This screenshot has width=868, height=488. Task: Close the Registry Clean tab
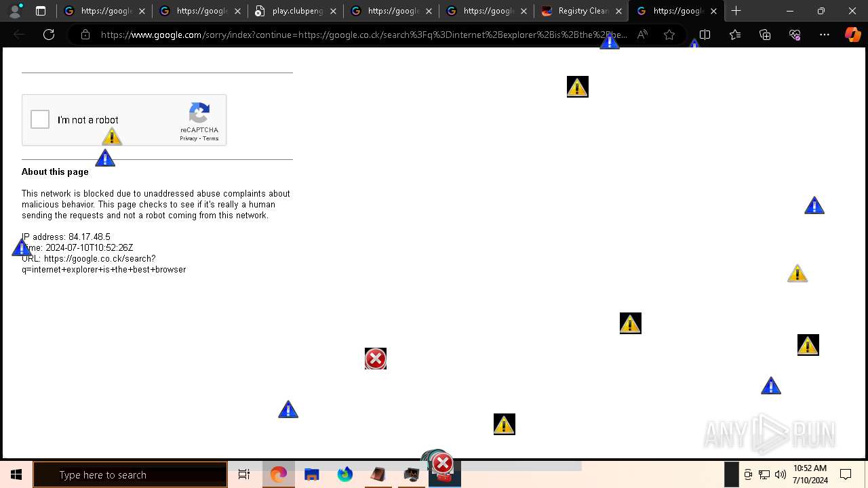pos(618,11)
